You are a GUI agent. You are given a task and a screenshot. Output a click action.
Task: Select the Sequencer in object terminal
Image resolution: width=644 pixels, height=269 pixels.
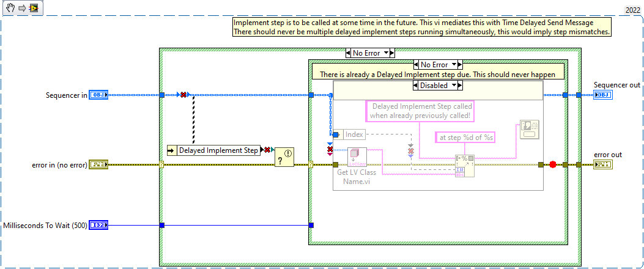click(x=98, y=95)
